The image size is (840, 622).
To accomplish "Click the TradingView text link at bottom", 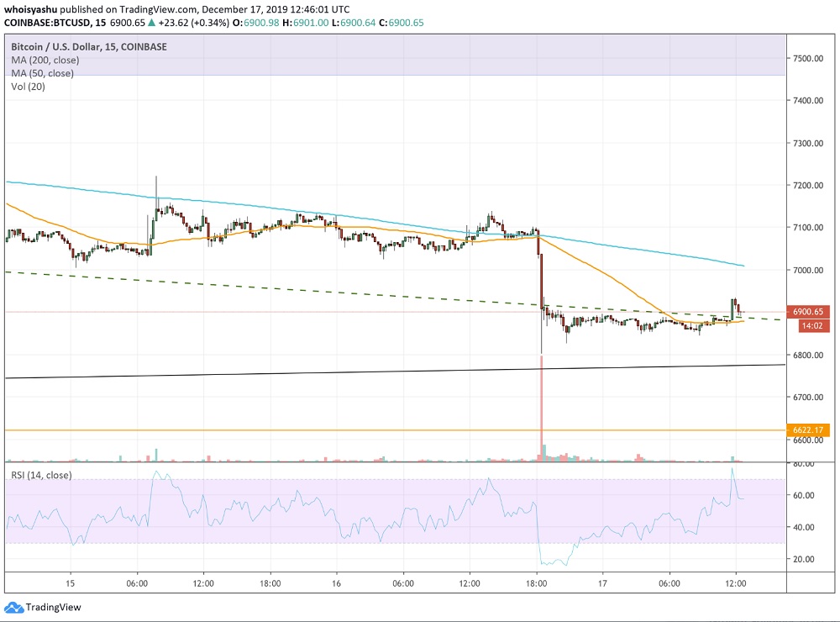I will pos(53,608).
